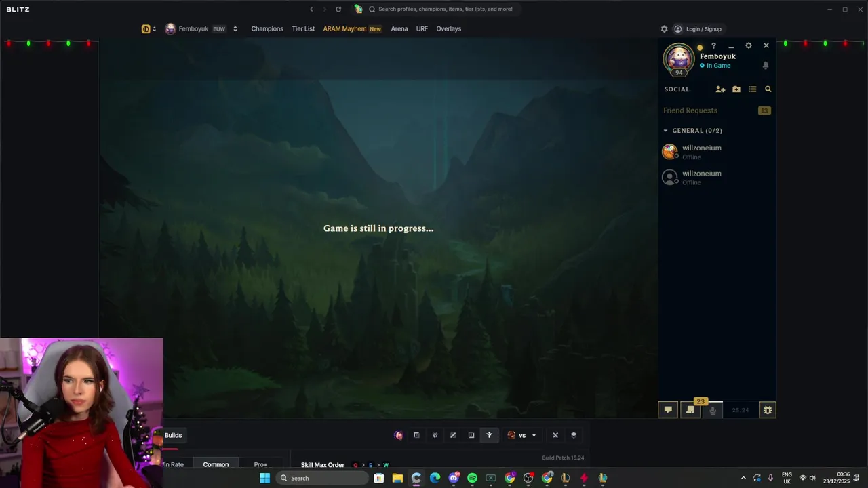Open Spotify from the taskbar
Image resolution: width=868 pixels, height=488 pixels.
[472, 478]
